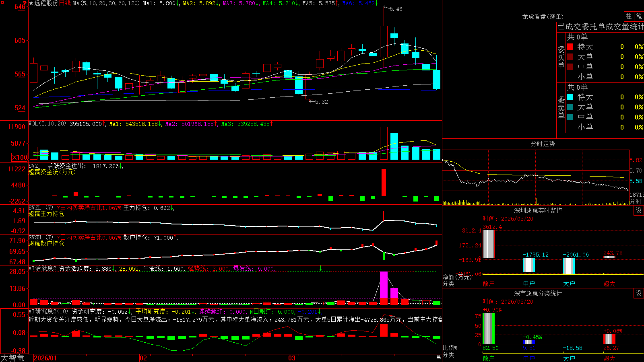Image resolution: width=644 pixels, height=362 pixels.
Task: Click 时间: 2026/03/20 in 实时监控 panel
Action: tap(508, 219)
